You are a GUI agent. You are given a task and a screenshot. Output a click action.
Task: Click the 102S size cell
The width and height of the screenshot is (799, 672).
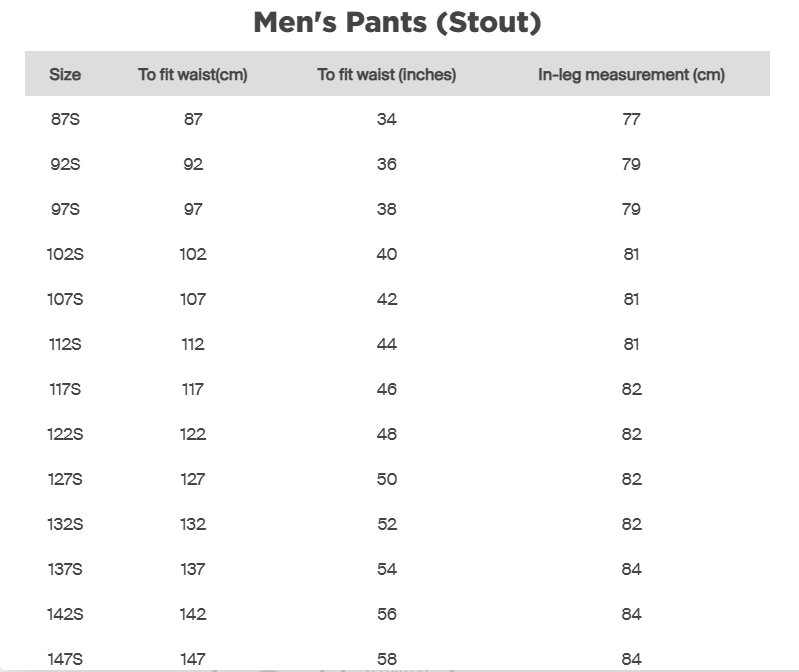(x=65, y=255)
